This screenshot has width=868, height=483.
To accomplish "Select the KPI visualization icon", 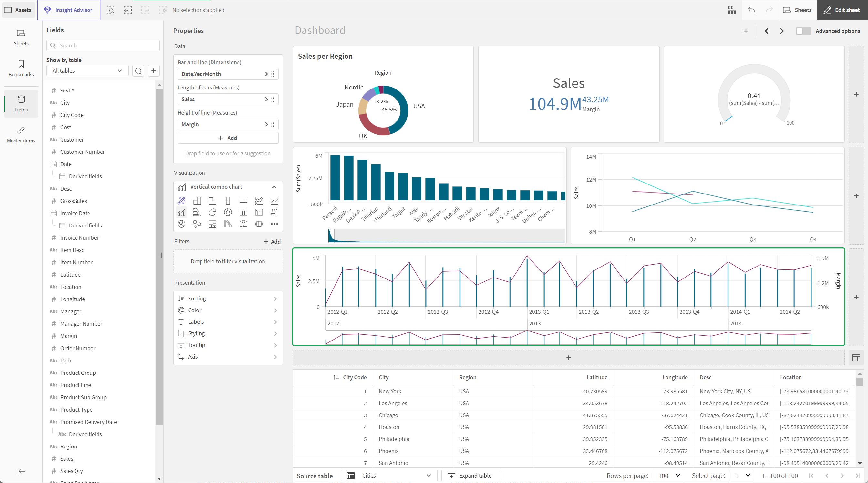I will [274, 212].
